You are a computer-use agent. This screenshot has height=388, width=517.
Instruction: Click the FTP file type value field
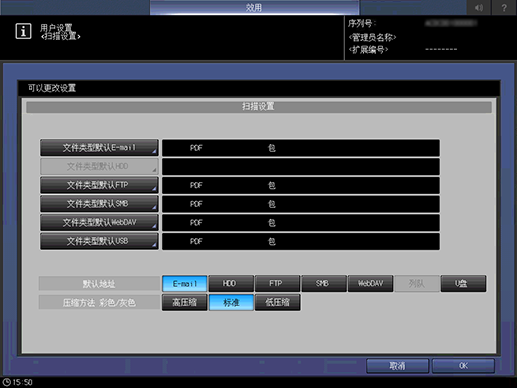coord(301,185)
